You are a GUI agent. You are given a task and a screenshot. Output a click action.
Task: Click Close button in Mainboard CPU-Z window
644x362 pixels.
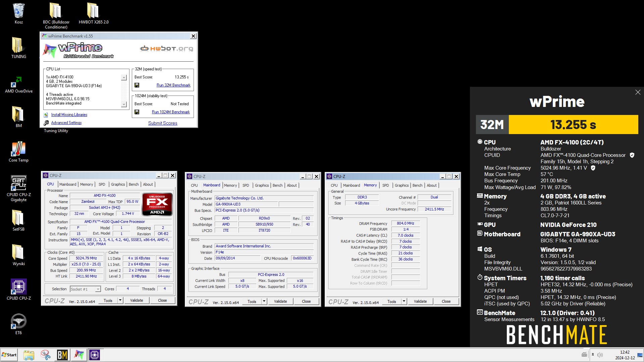(306, 301)
